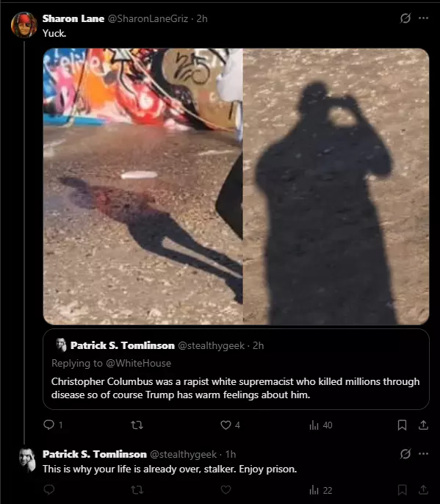
Task: Repost Sharon Lane's tweet
Action: [x=137, y=425]
